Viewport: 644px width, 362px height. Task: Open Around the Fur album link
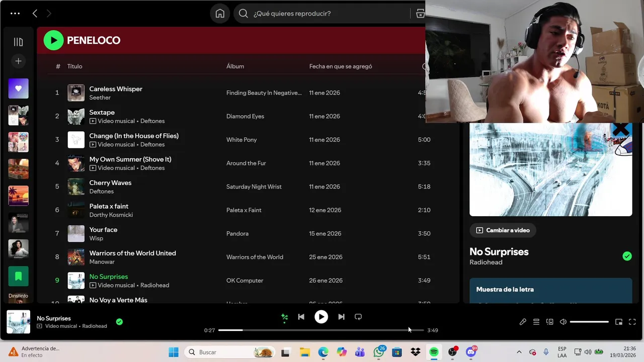coord(246,163)
